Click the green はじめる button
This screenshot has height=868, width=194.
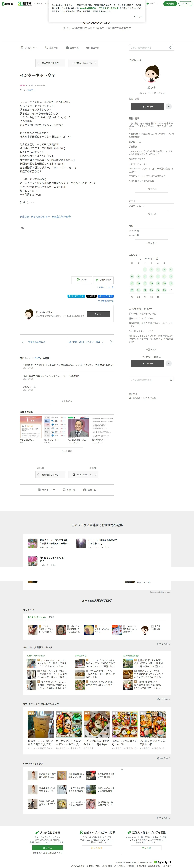[x=48, y=848]
